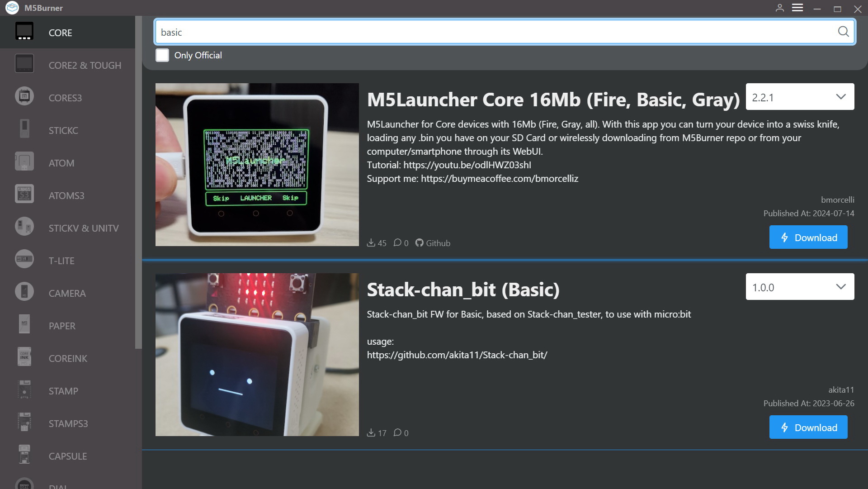This screenshot has width=868, height=489.
Task: Open comments icon on Stack-chan_bit card
Action: pos(397,432)
